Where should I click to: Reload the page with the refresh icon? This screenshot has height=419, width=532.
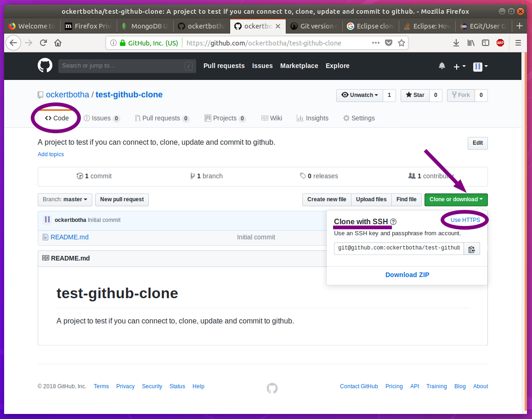43,43
